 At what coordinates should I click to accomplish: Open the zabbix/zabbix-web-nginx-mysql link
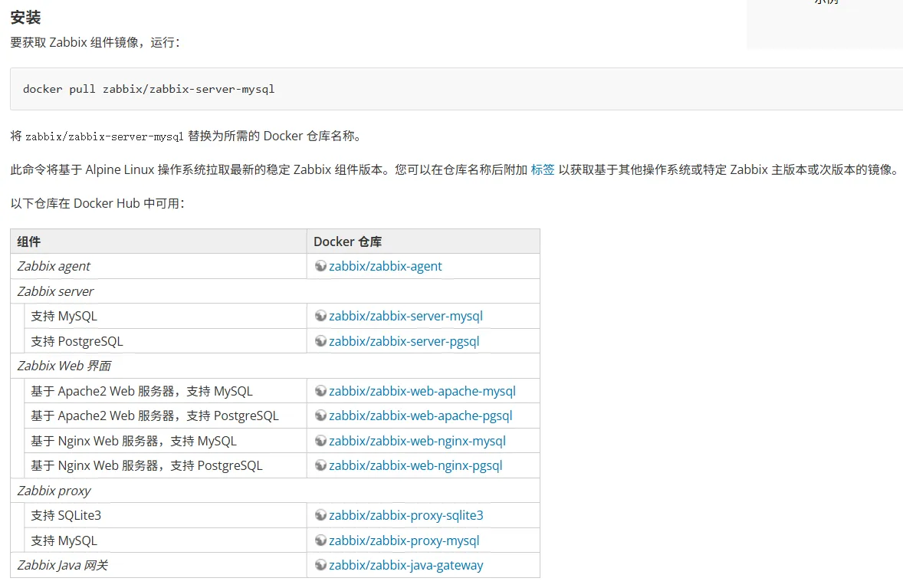pos(417,441)
